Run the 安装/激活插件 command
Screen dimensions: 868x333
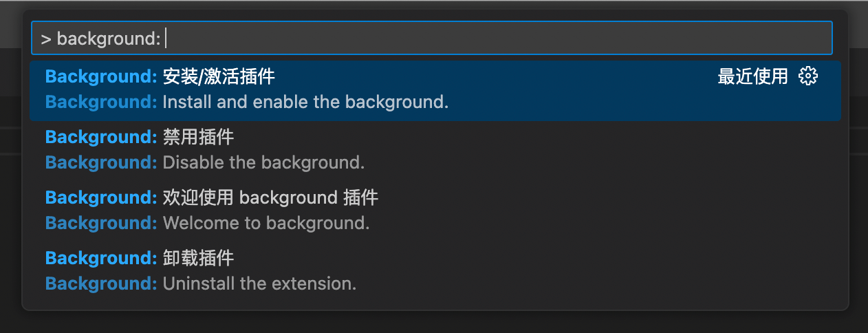pos(219,76)
